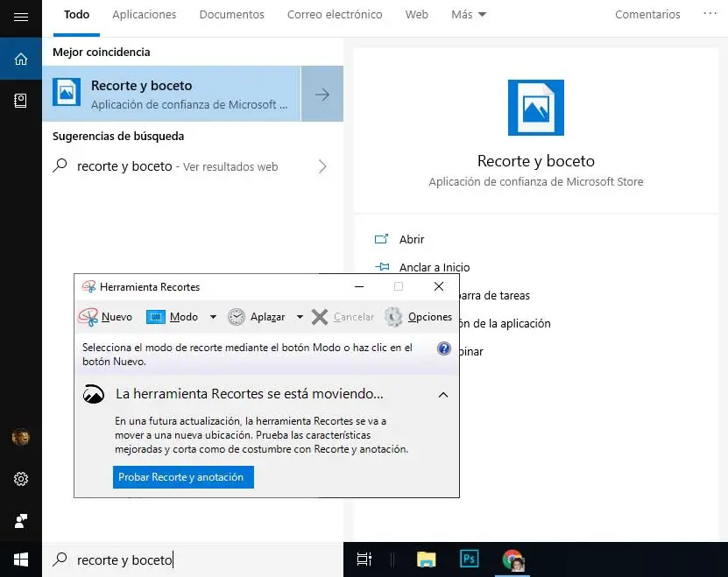Image resolution: width=728 pixels, height=577 pixels.
Task: Click the Recorte y boceto result icon
Action: point(67,92)
